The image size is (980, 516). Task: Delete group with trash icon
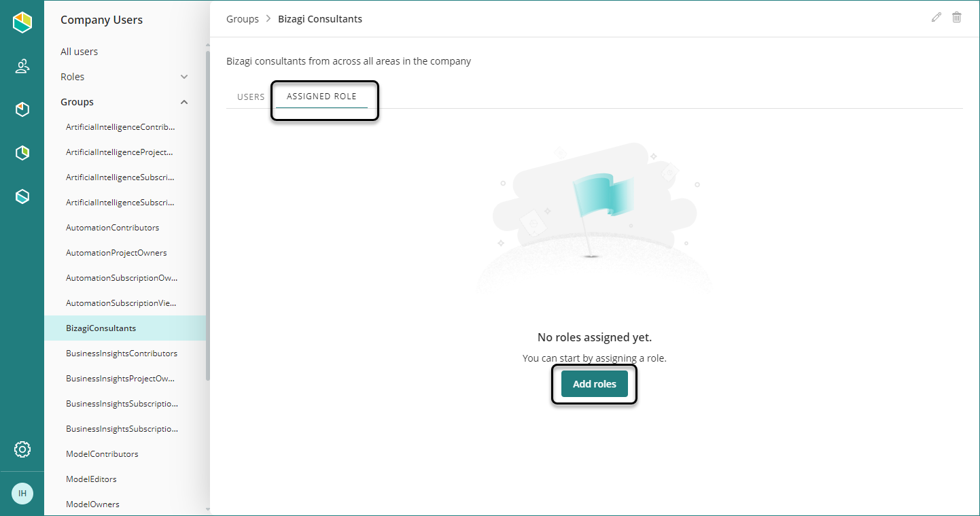pyautogui.click(x=957, y=18)
